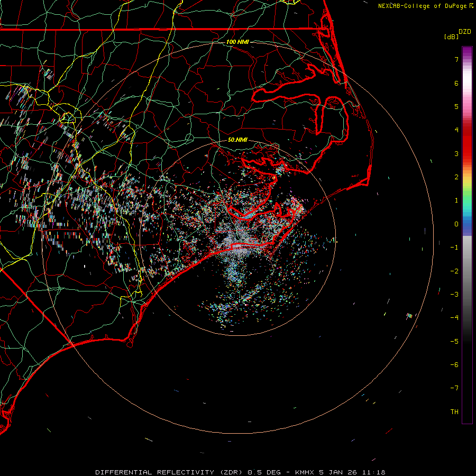The width and height of the screenshot is (476, 476).
Task: Pick the red band of the color bar
Action: 467,143
